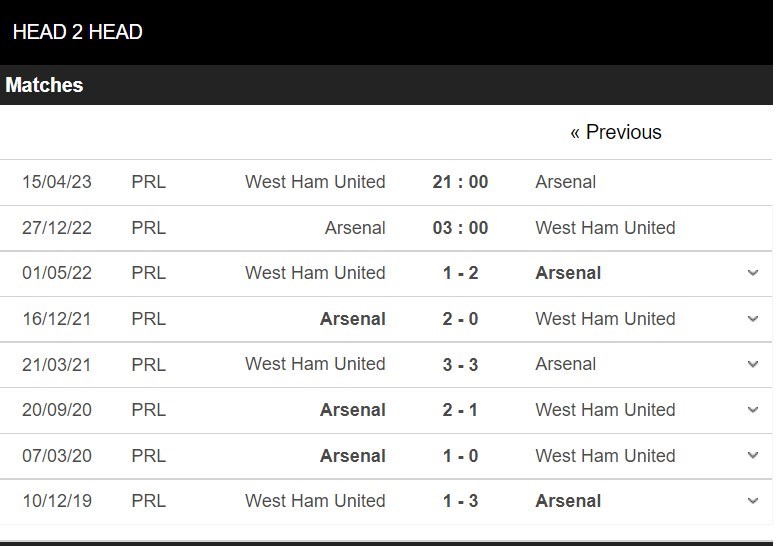Expand the 01/05/22 match details chevron
This screenshot has height=546, width=777.
[753, 273]
